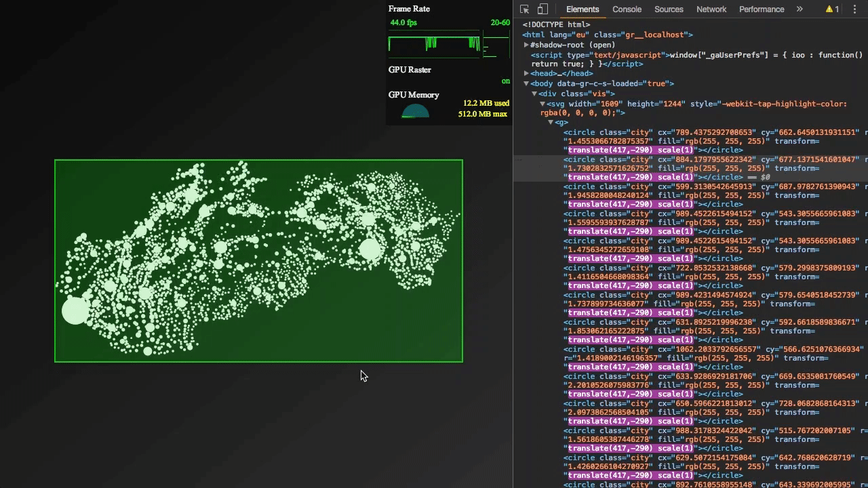Select the Network tab

(711, 9)
